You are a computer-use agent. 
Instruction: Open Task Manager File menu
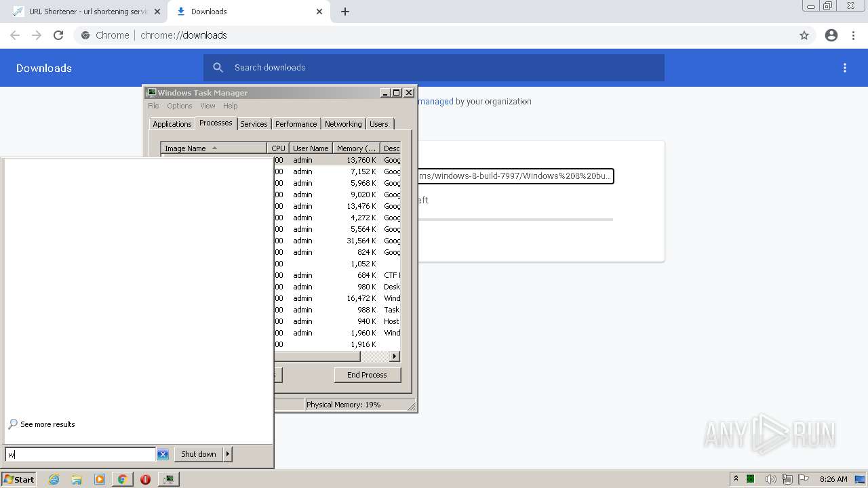point(153,106)
